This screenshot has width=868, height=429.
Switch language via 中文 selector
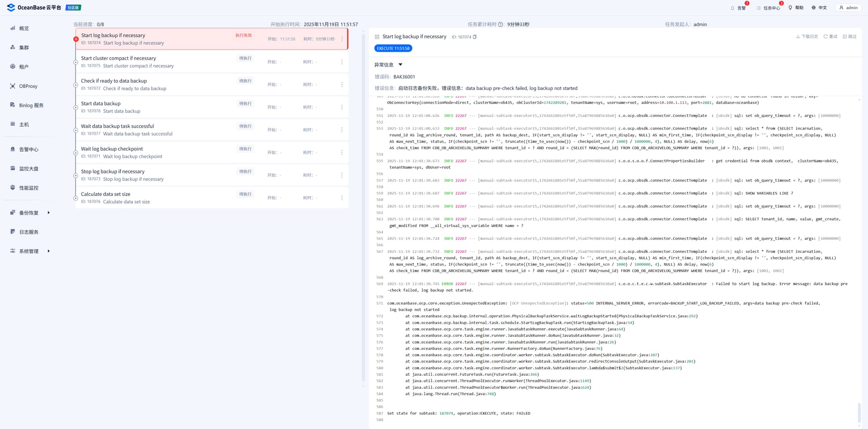(x=819, y=8)
